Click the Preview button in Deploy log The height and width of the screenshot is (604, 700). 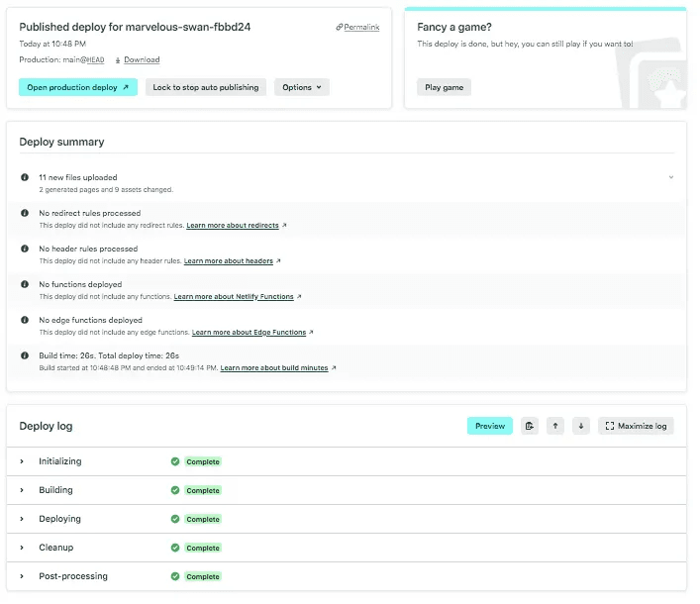click(x=489, y=426)
